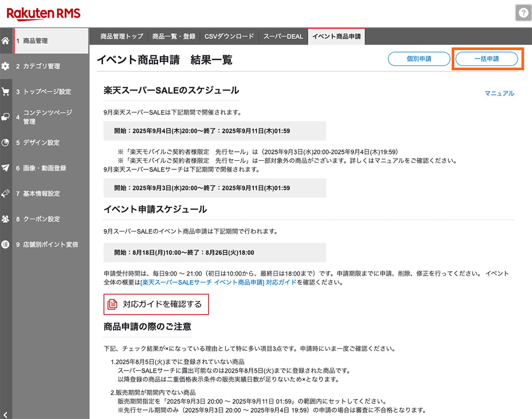Screen dimensions: 532x419
Task: Click the 一括申請 button
Action: (487, 59)
